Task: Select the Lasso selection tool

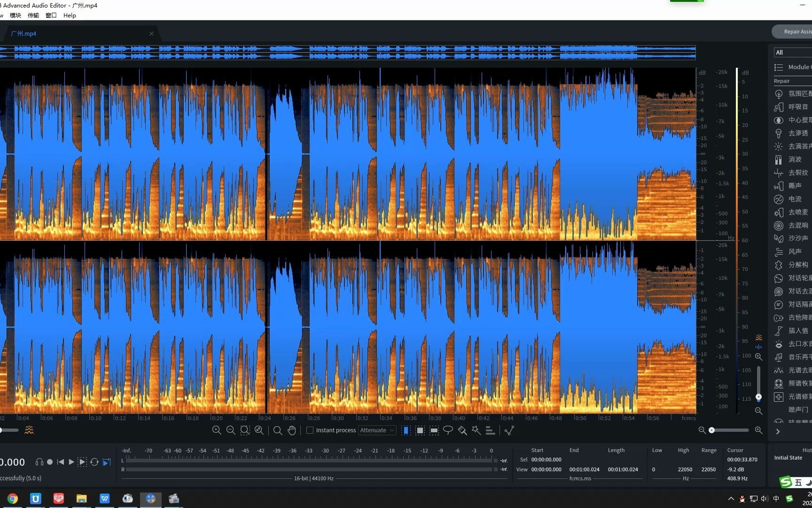Action: pos(448,430)
